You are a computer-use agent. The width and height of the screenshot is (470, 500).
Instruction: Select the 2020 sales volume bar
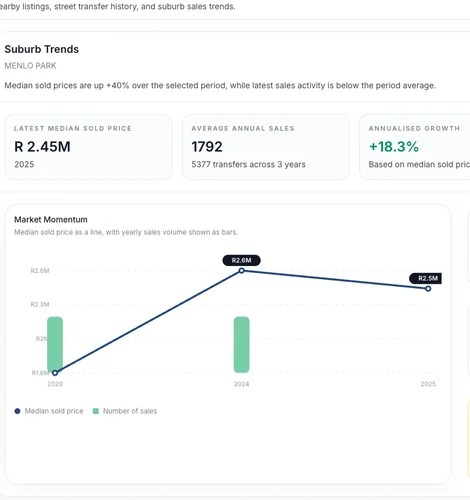pos(55,345)
